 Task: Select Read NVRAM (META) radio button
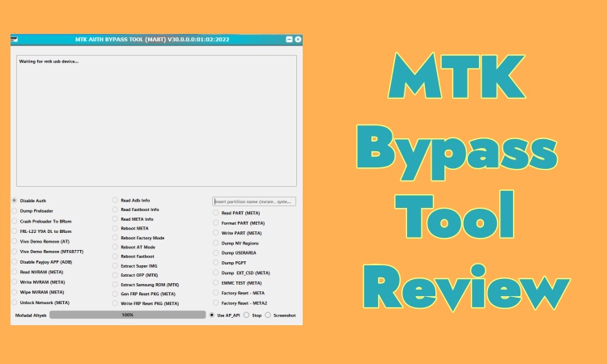pos(15,272)
